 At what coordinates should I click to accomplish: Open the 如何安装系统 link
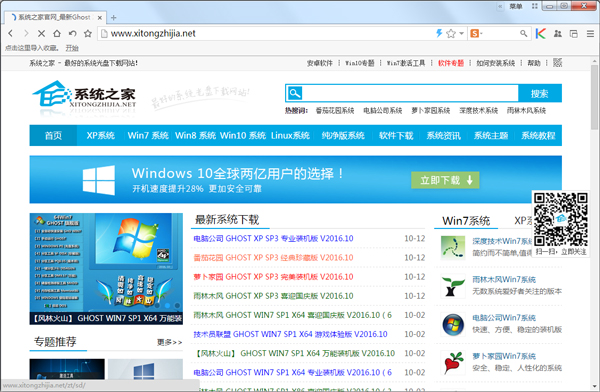click(496, 63)
